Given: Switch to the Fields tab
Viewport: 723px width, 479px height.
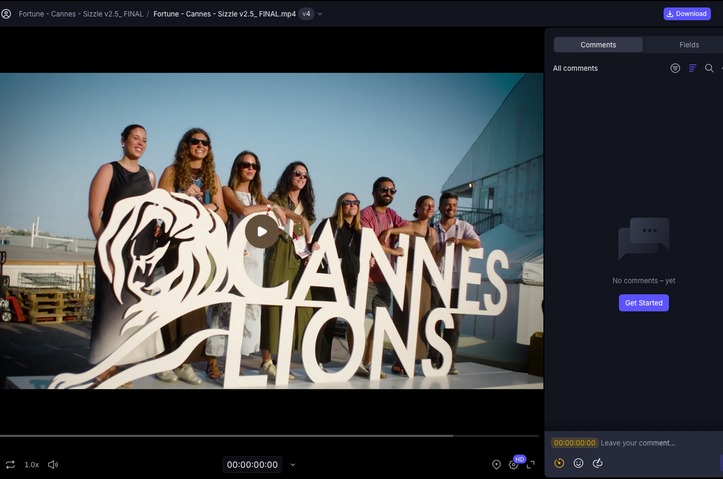Looking at the screenshot, I should [689, 45].
